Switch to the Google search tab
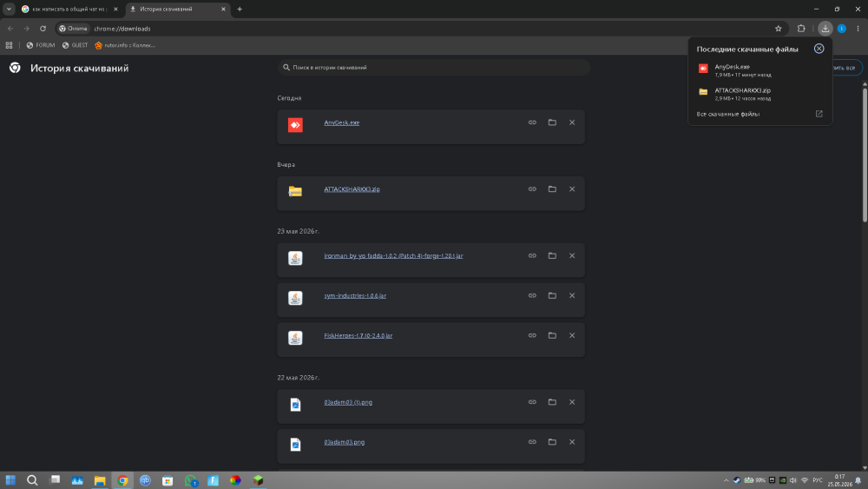The image size is (868, 489). click(x=69, y=9)
